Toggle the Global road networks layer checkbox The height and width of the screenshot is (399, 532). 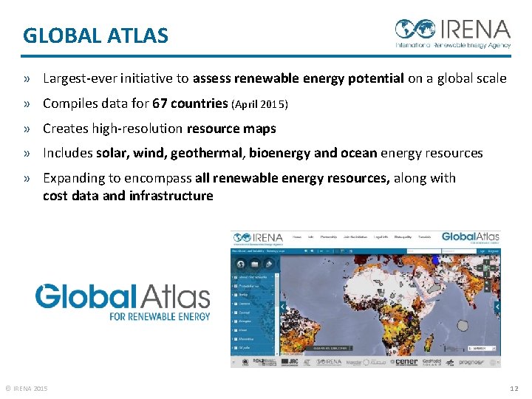(x=236, y=277)
